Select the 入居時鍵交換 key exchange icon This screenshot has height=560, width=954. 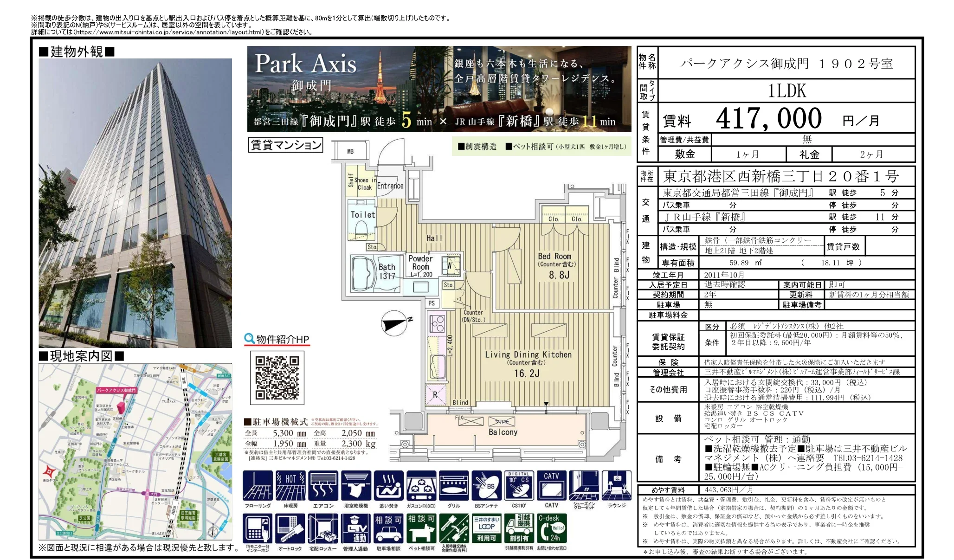(454, 528)
